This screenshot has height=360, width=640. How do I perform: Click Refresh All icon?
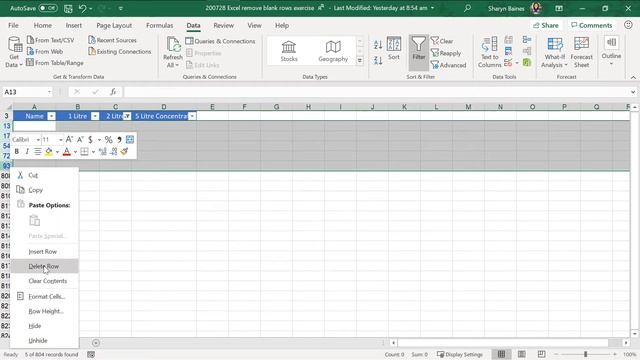click(173, 52)
